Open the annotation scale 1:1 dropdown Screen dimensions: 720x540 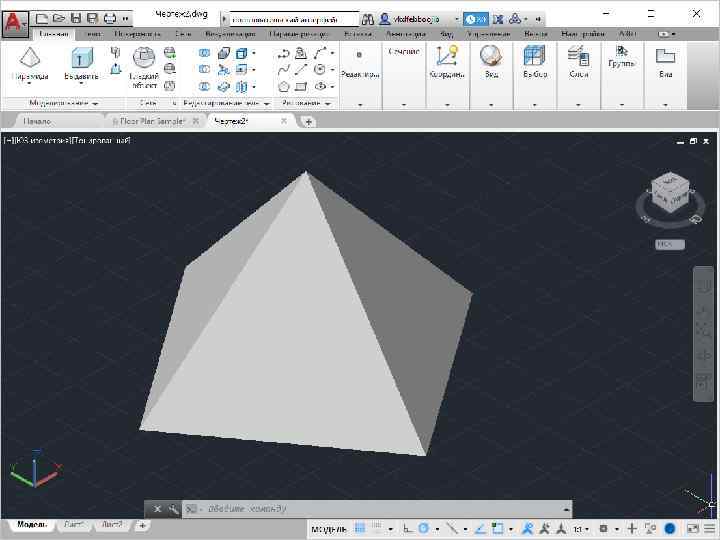point(581,529)
